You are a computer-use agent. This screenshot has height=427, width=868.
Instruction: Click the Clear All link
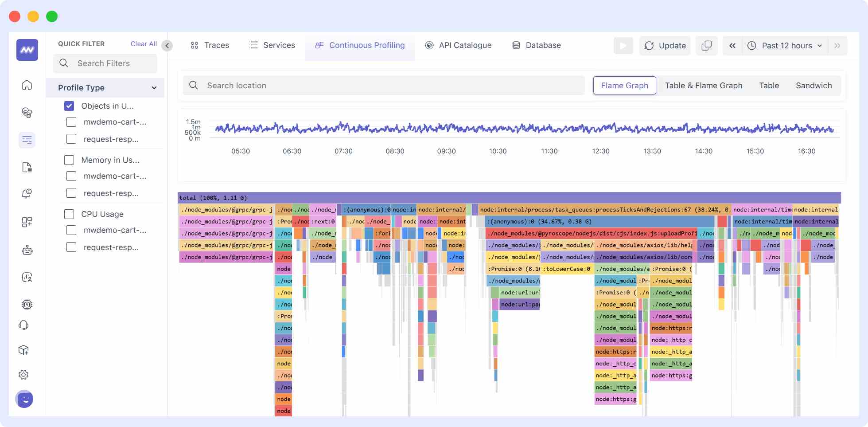tap(144, 44)
